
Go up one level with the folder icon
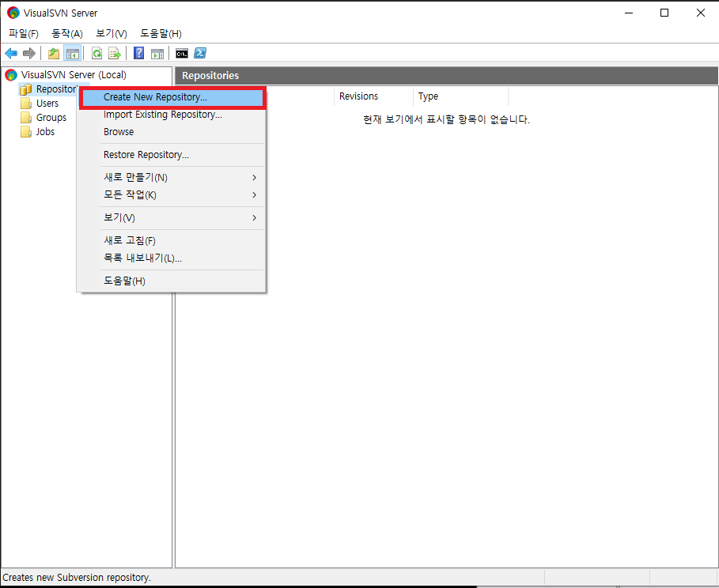point(54,53)
